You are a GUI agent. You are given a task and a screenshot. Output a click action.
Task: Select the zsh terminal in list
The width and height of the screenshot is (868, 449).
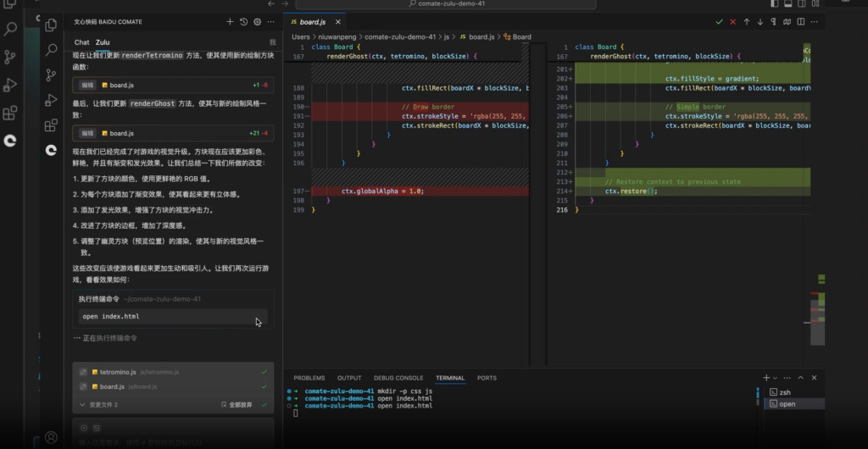[x=793, y=392]
